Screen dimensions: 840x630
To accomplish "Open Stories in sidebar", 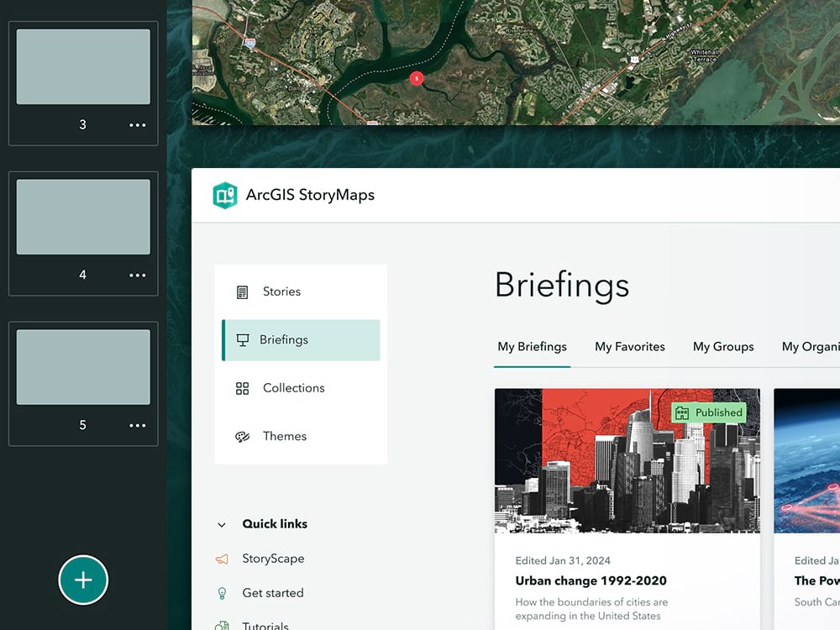I will [x=301, y=292].
